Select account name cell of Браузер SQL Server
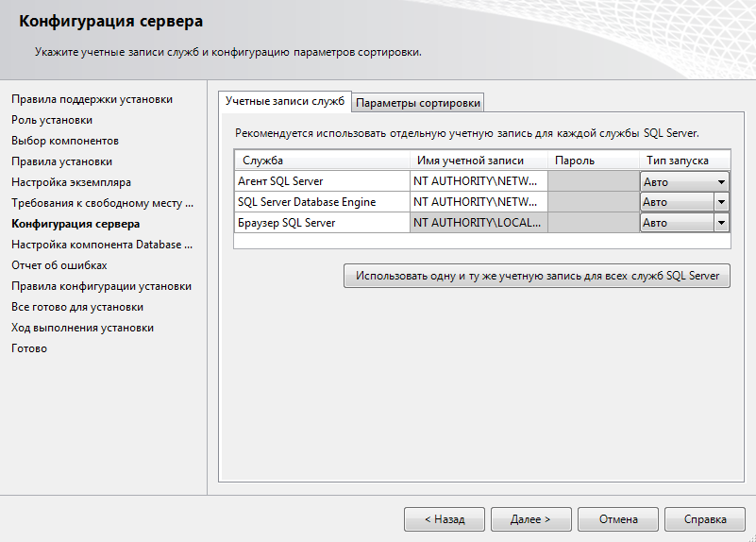This screenshot has width=756, height=542. click(479, 223)
